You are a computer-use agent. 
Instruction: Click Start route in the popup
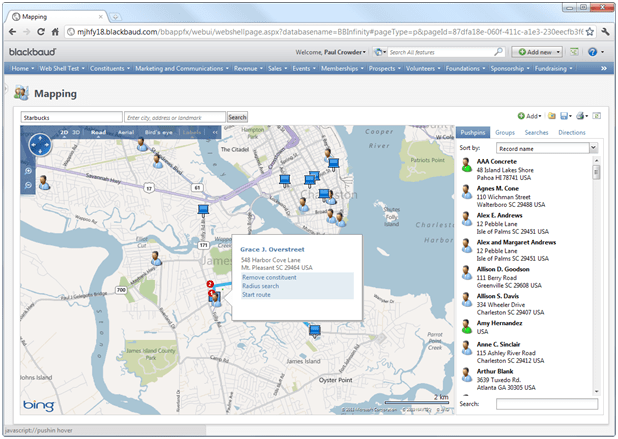coord(256,295)
